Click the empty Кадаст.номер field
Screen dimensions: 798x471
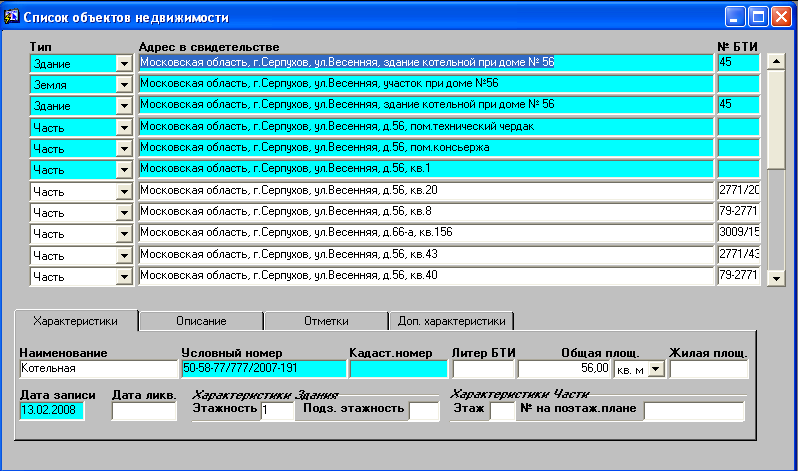[398, 369]
